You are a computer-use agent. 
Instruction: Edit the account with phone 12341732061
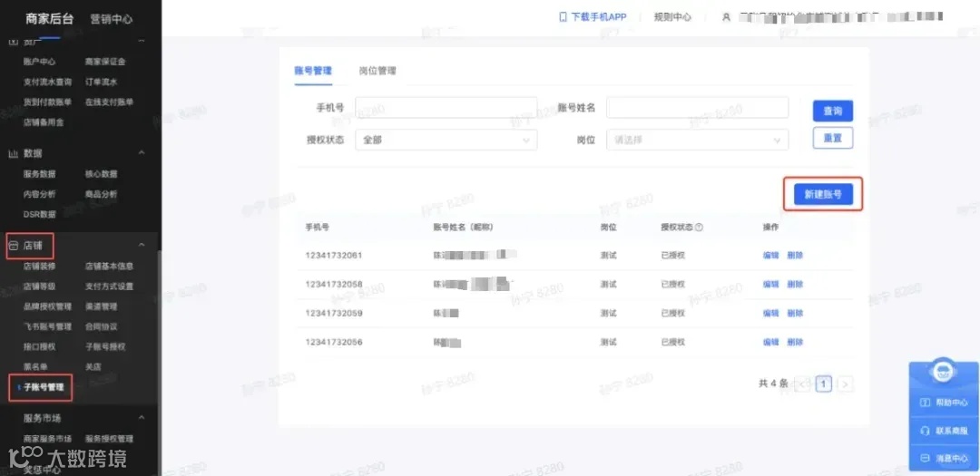tap(770, 255)
